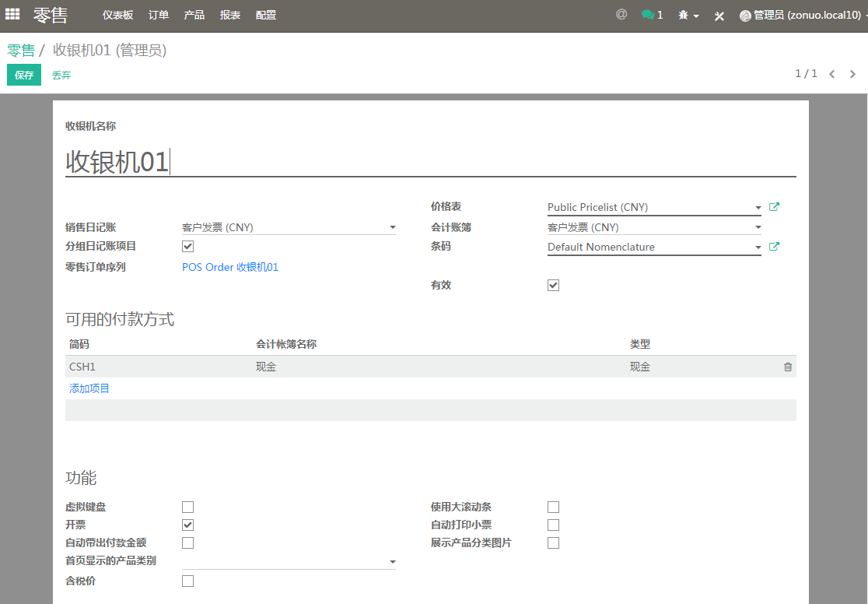The width and height of the screenshot is (868, 604).
Task: Enable the 虚拟键盘 checkbox
Action: (x=187, y=507)
